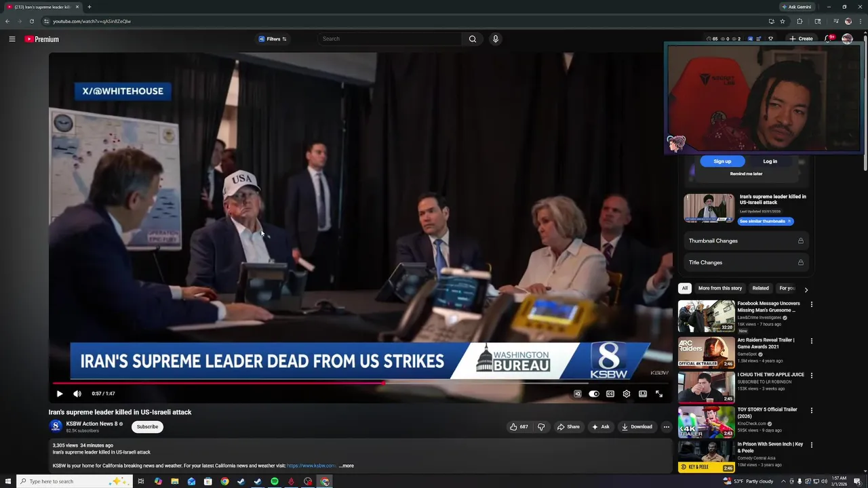The width and height of the screenshot is (868, 488).
Task: Open the taskbar weather widget showing 53°F
Action: tap(748, 481)
